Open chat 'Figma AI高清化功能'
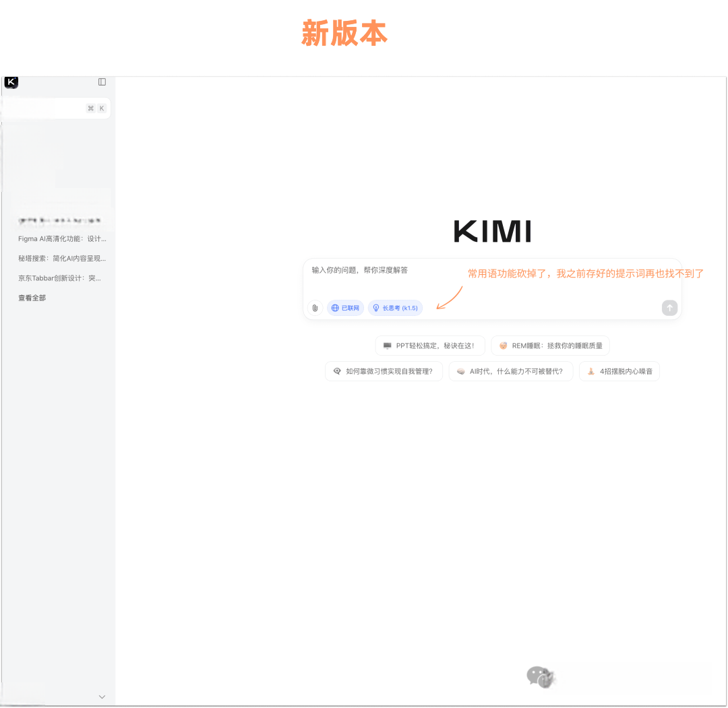The image size is (728, 708). point(62,239)
